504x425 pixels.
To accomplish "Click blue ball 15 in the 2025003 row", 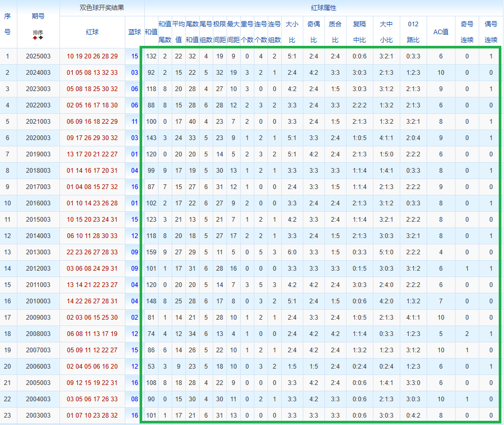I will pos(135,56).
